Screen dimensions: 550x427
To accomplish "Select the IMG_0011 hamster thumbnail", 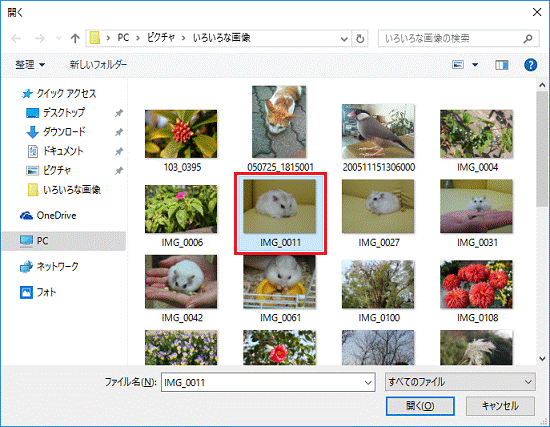I will (x=280, y=206).
